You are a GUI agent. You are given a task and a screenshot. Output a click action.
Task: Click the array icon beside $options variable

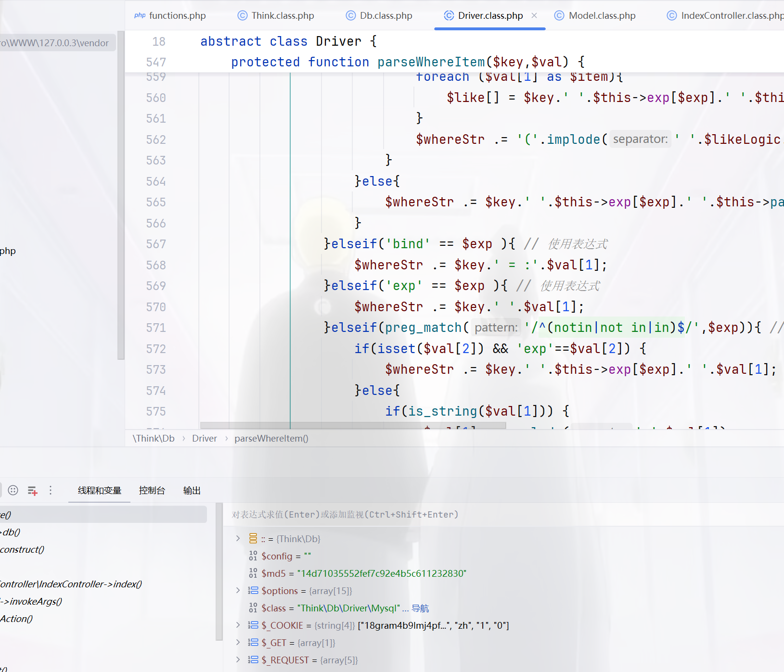(253, 591)
